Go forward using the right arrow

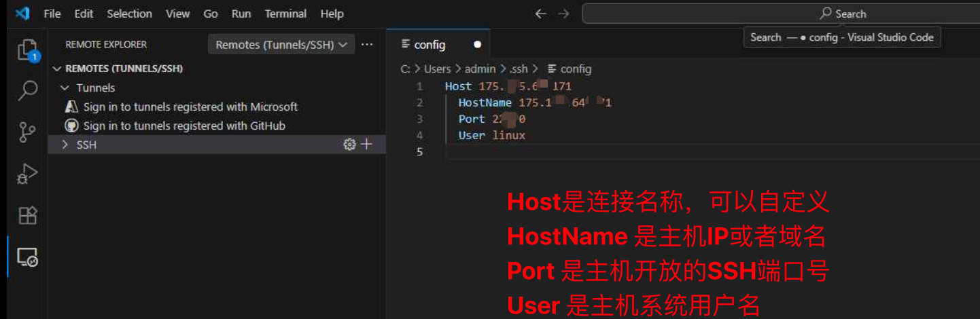(x=563, y=14)
